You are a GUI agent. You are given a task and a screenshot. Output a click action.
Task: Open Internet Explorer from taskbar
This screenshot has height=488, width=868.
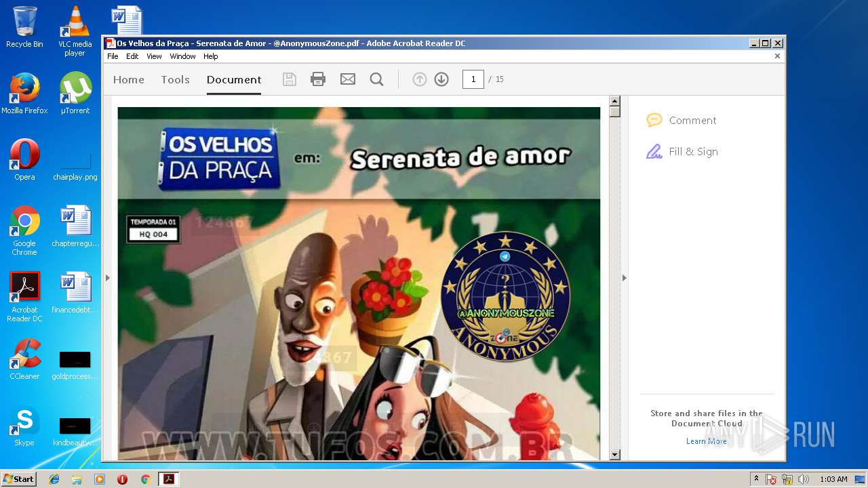point(54,479)
